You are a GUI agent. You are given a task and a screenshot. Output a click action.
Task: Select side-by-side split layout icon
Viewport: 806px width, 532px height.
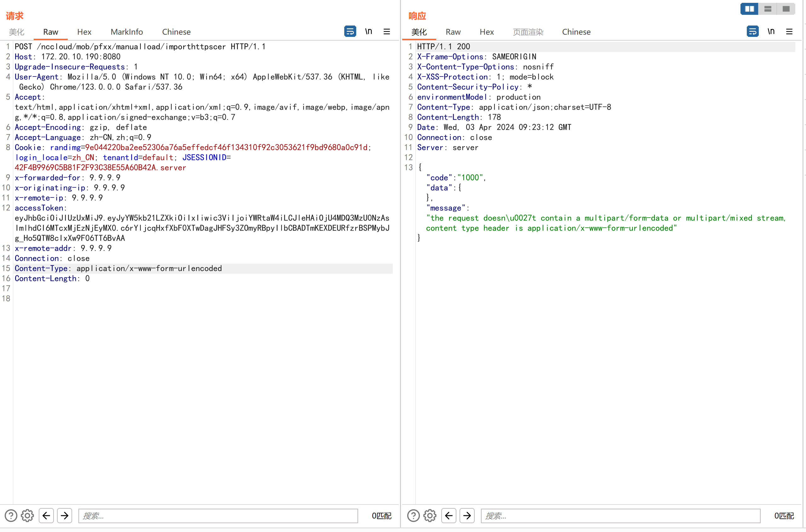tap(749, 9)
